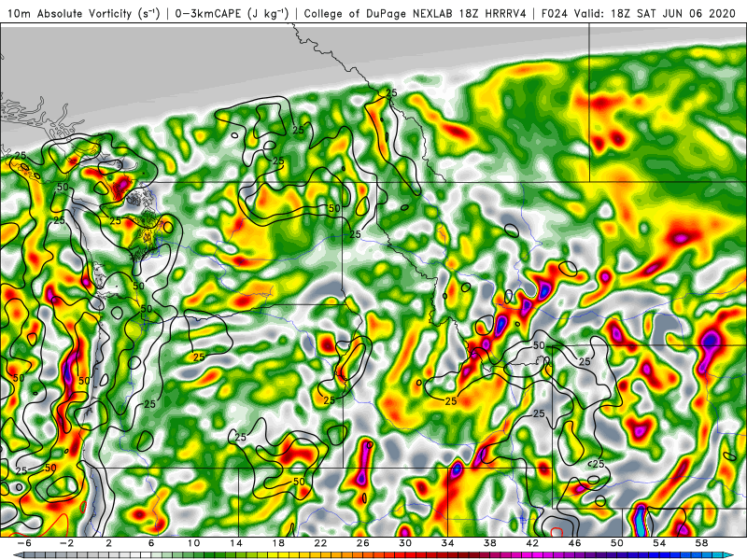Click the '22' value on the color scale
Image resolution: width=747 pixels, height=560 pixels.
[320, 543]
